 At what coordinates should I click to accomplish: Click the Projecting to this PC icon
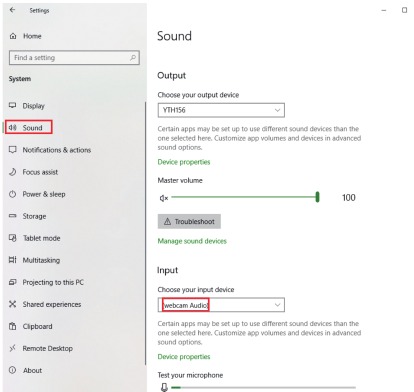(x=12, y=282)
